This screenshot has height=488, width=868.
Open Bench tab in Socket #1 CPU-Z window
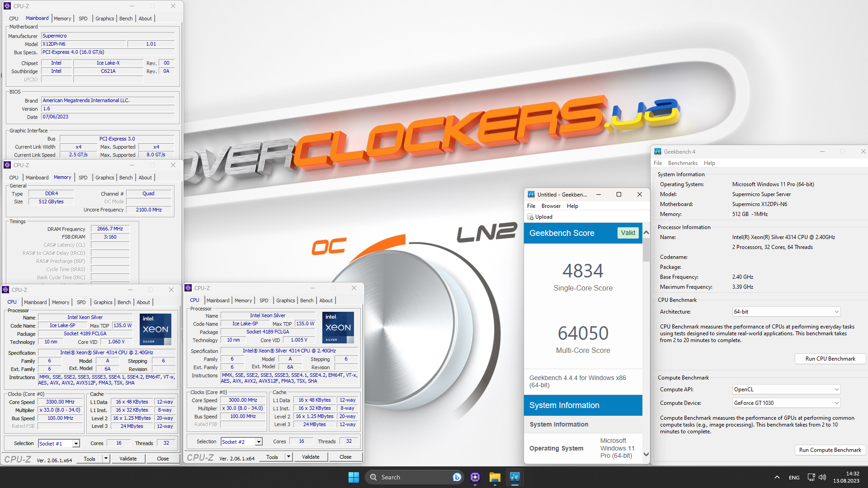124,302
